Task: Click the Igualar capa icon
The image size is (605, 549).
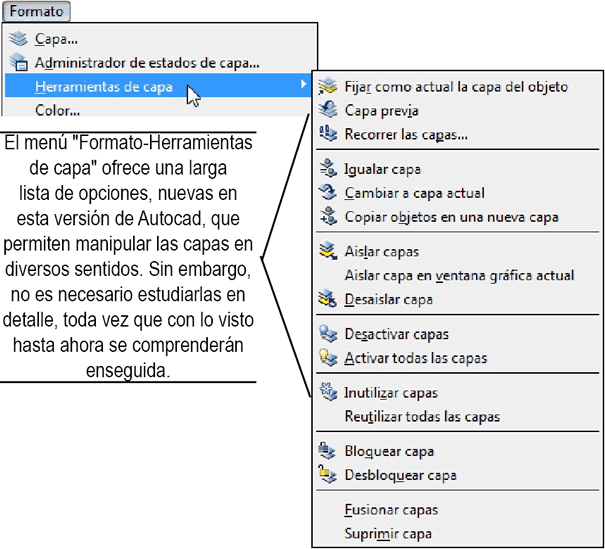Action: (328, 169)
